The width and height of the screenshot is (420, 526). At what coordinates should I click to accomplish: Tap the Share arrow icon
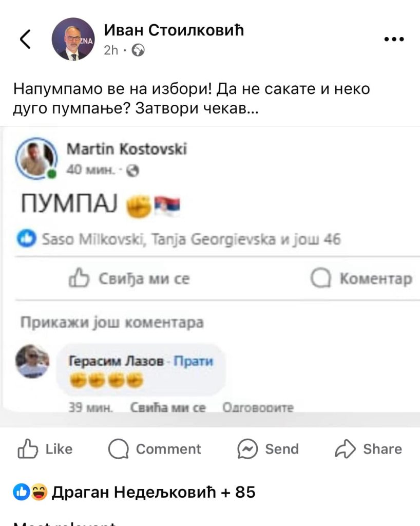coord(346,449)
